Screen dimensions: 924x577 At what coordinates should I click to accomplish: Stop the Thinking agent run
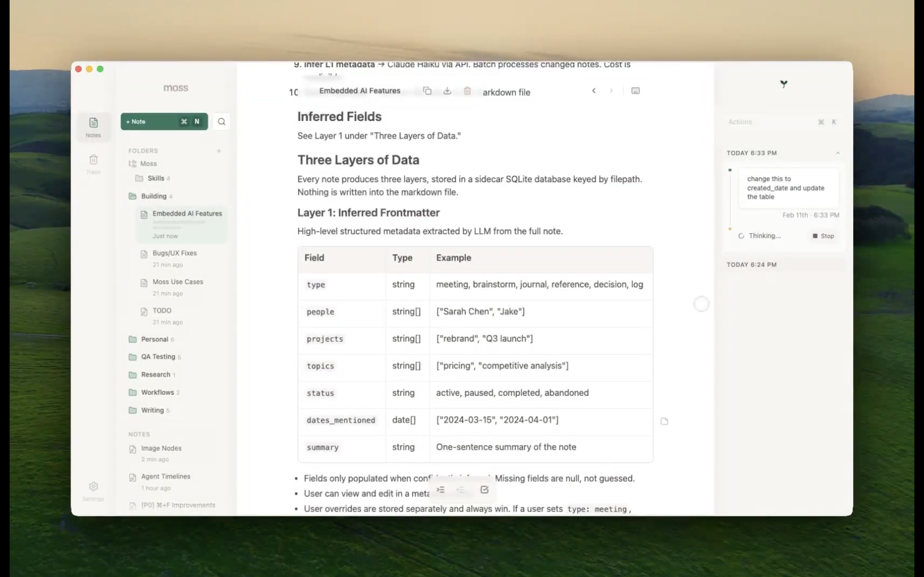pos(823,236)
